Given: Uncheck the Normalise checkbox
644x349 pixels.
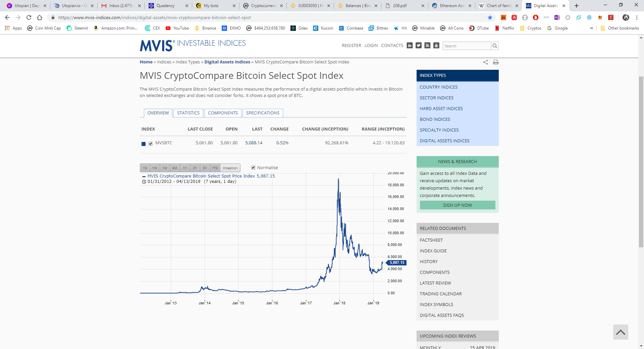Looking at the screenshot, I should pyautogui.click(x=253, y=167).
